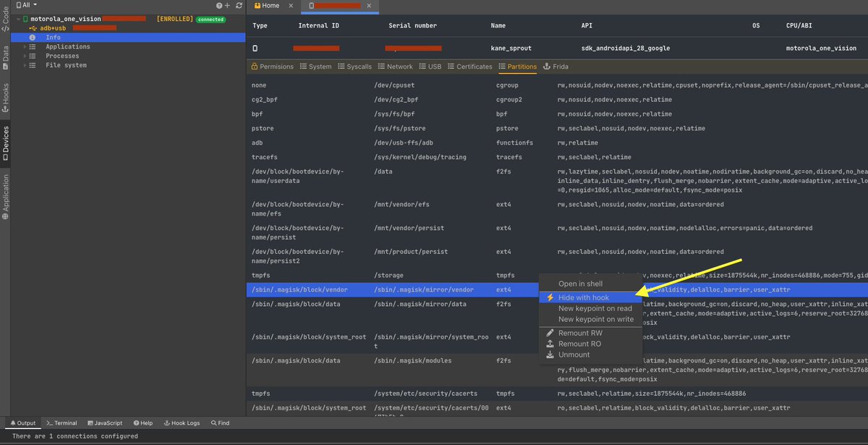Open the All devices filter dropdown
The height and width of the screenshot is (445, 868).
pos(26,5)
